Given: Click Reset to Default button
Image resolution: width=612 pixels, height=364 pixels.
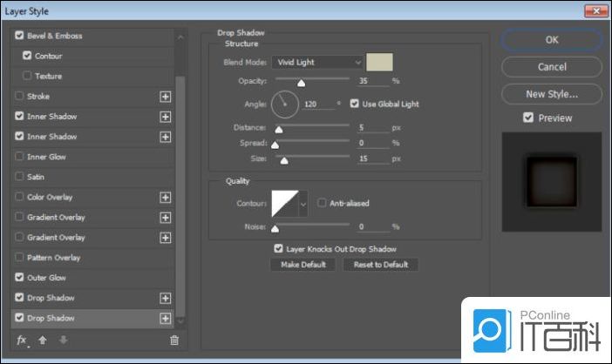Looking at the screenshot, I should click(381, 265).
